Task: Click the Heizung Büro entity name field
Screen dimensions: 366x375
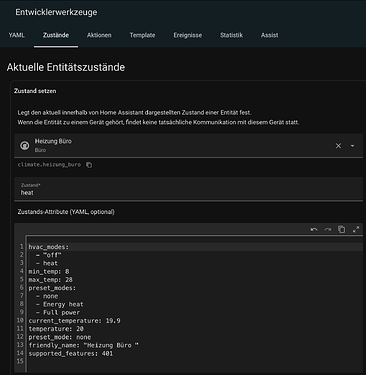Action: point(188,145)
